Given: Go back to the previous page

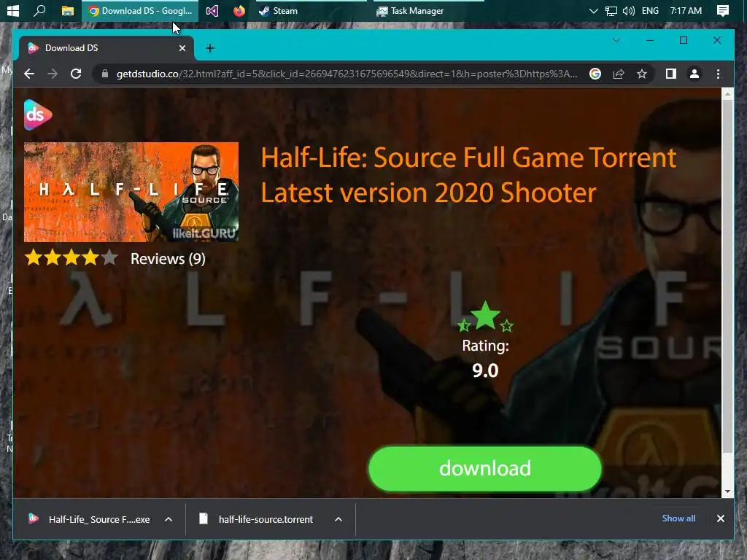Looking at the screenshot, I should click(x=29, y=74).
